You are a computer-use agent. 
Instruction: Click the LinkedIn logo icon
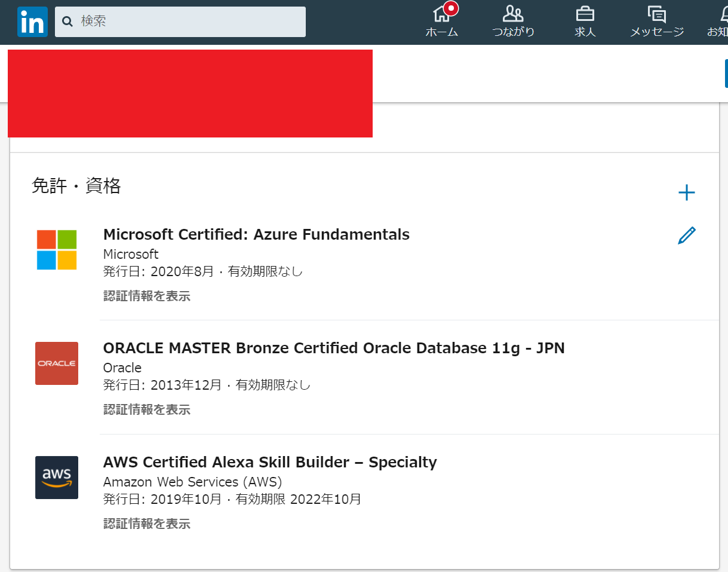click(x=32, y=22)
